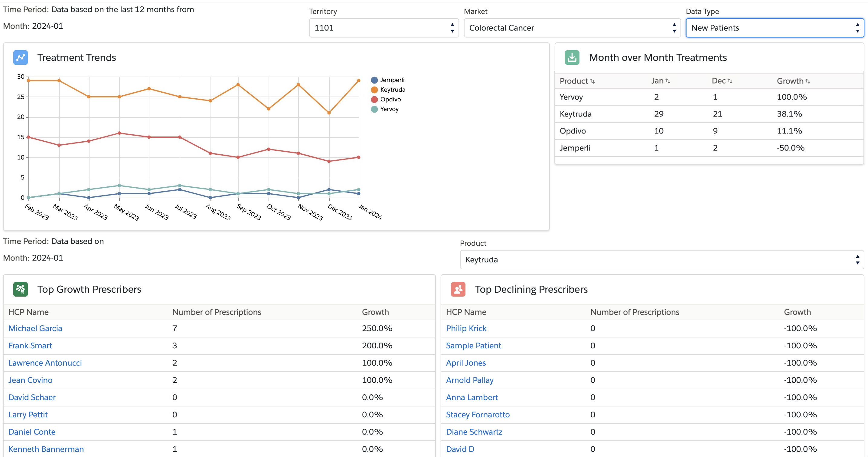Click the Top Declining Prescribers icon
The height and width of the screenshot is (457, 868).
tap(458, 289)
